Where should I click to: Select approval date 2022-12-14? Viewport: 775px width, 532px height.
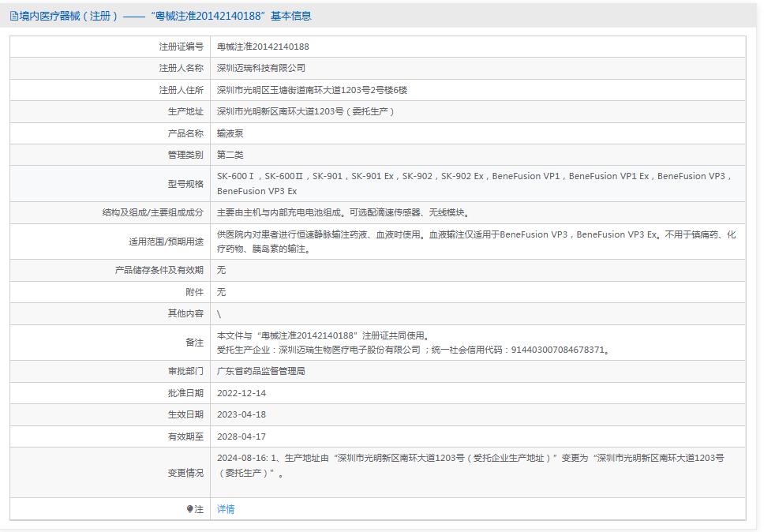click(241, 393)
